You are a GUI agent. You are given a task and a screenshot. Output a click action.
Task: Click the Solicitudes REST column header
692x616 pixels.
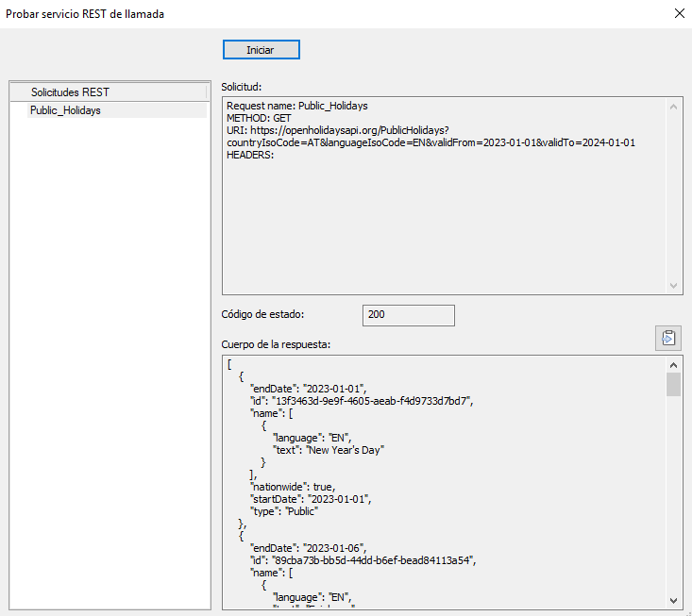click(x=109, y=92)
